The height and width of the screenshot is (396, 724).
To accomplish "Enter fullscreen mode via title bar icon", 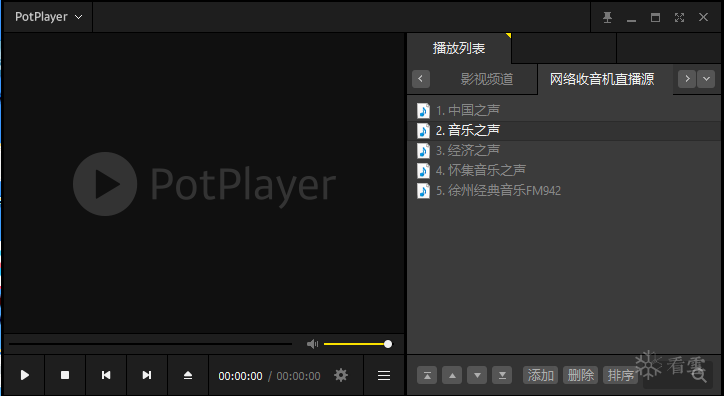I will pyautogui.click(x=679, y=18).
